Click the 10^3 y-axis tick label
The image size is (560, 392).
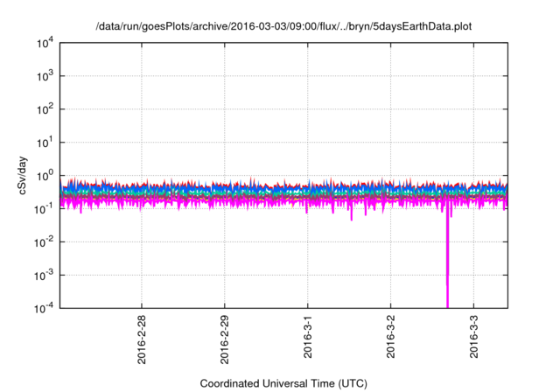[45, 76]
